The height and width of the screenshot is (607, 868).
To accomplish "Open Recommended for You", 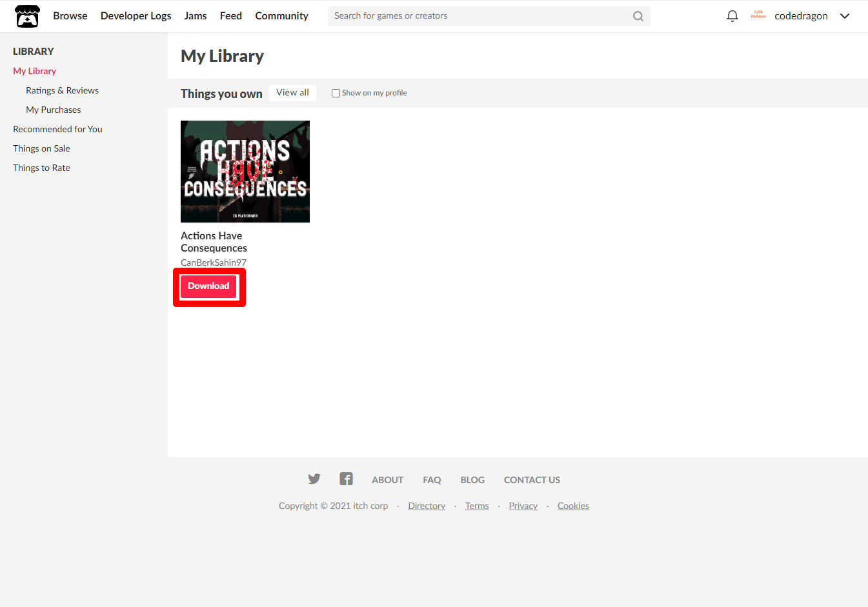I will coord(58,129).
